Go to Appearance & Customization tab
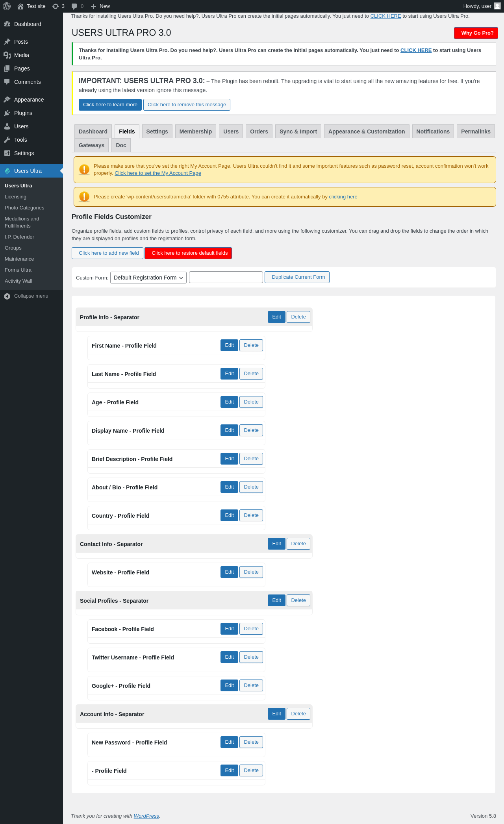Viewport: 504px width, 824px height. tap(367, 131)
